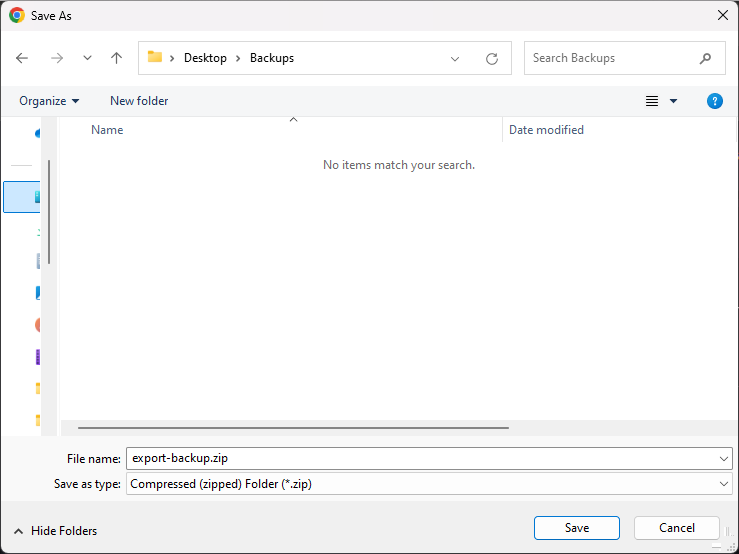Refresh the Backups folder view
The width and height of the screenshot is (739, 554).
click(x=491, y=59)
